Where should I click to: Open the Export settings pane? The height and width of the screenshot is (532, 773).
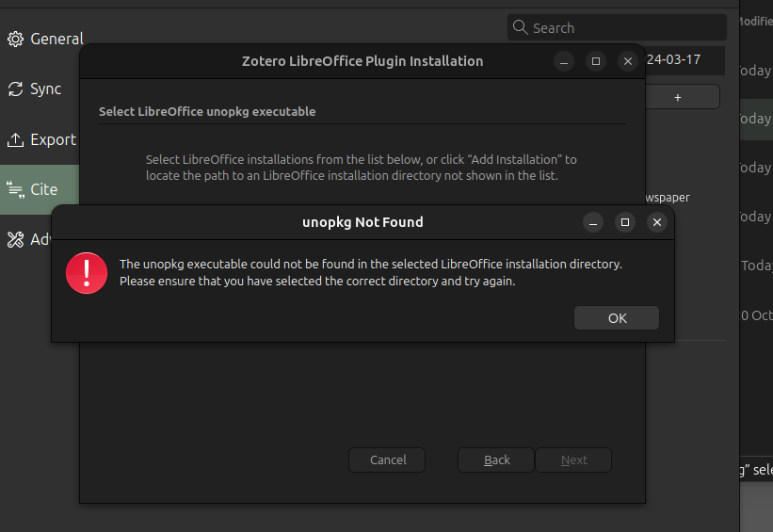[41, 140]
